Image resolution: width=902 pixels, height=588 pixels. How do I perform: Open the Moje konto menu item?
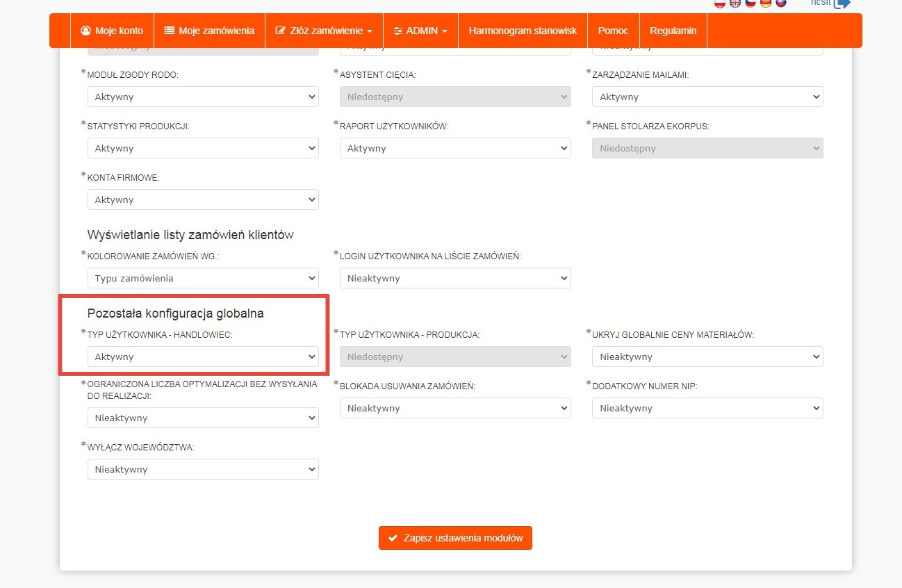[x=112, y=31]
